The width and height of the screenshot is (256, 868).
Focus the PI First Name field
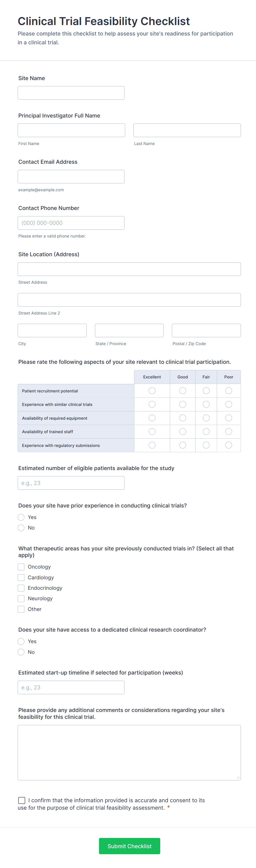71,130
